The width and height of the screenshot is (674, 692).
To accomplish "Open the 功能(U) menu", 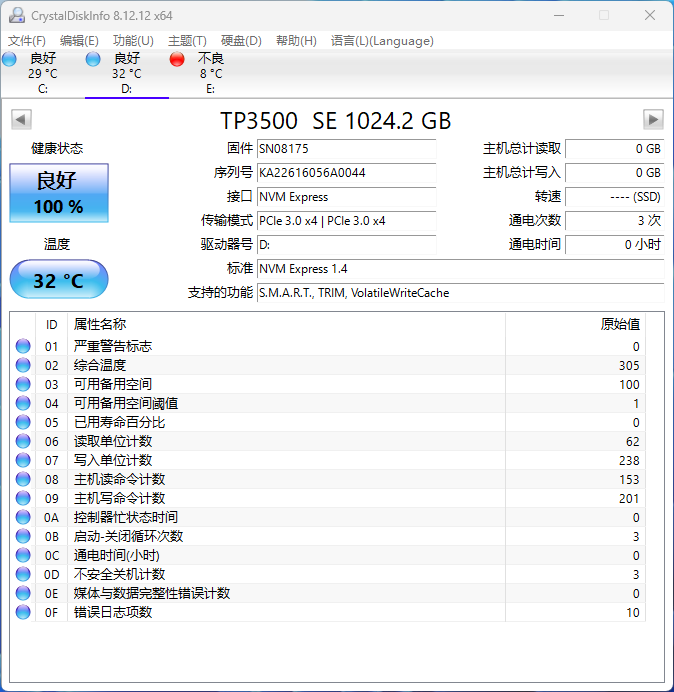I will [133, 41].
